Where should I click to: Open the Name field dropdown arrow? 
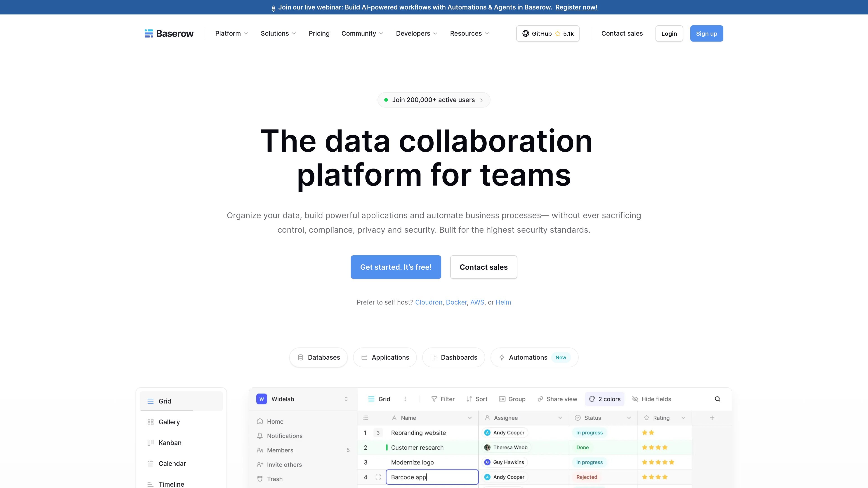(470, 418)
